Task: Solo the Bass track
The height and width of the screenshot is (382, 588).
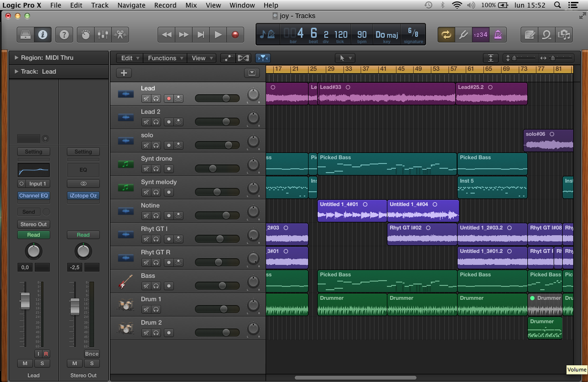Action: pos(156,286)
